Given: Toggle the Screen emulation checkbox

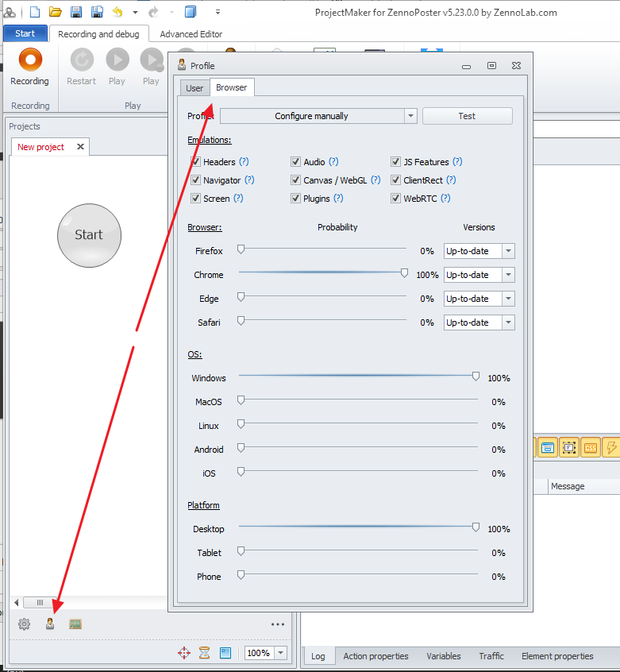Looking at the screenshot, I should [x=195, y=198].
